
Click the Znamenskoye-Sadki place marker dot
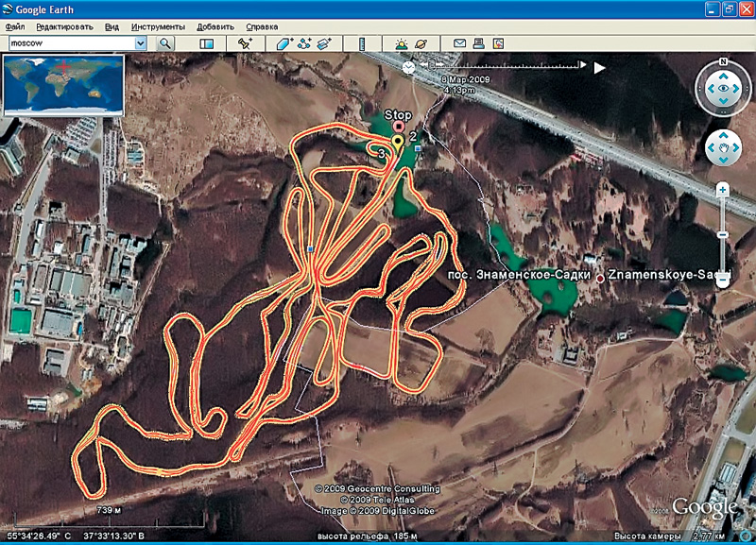(600, 279)
